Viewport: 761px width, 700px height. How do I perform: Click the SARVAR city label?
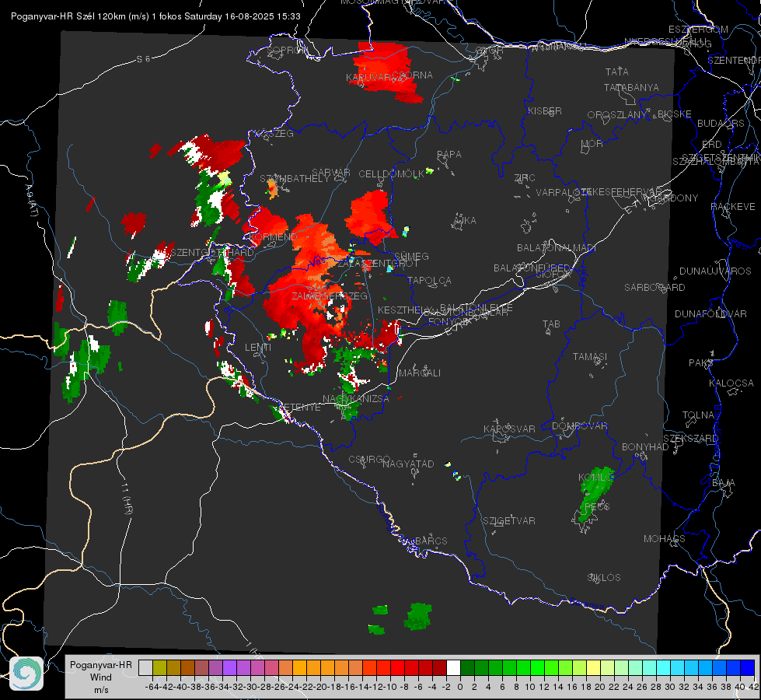pos(331,172)
